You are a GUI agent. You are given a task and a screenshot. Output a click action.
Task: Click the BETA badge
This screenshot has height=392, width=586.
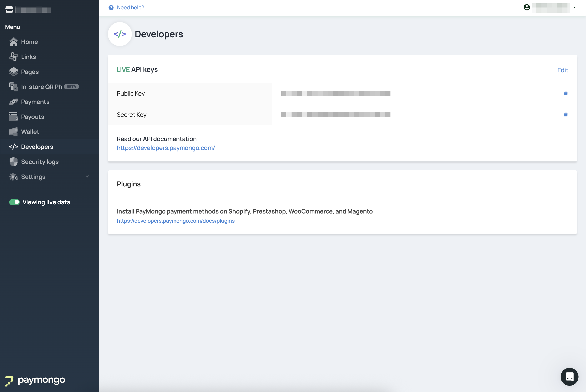click(x=71, y=87)
